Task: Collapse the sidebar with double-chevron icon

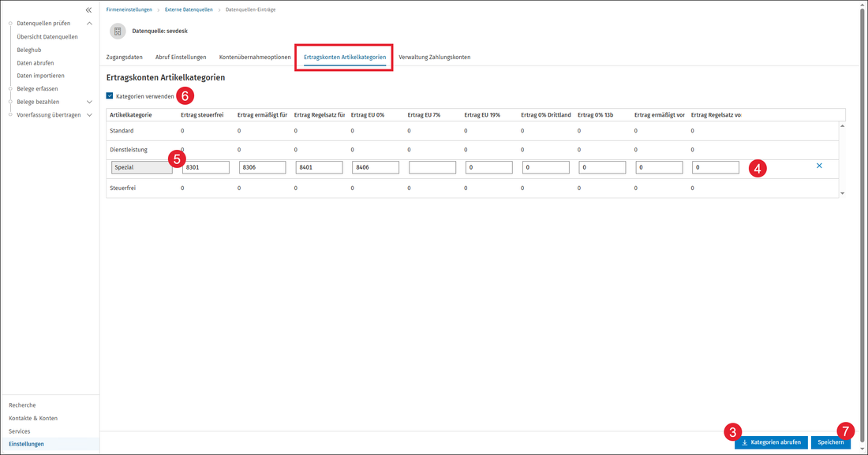Action: (88, 10)
